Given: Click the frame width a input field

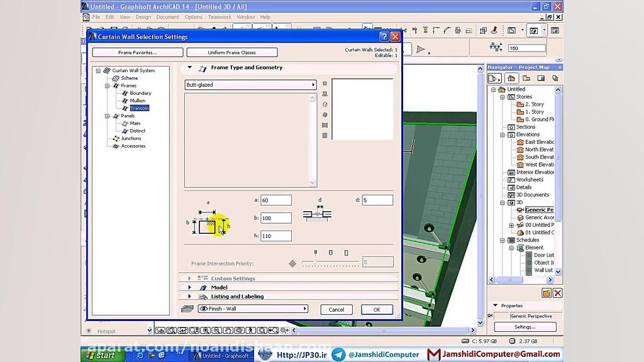Looking at the screenshot, I should 276,200.
